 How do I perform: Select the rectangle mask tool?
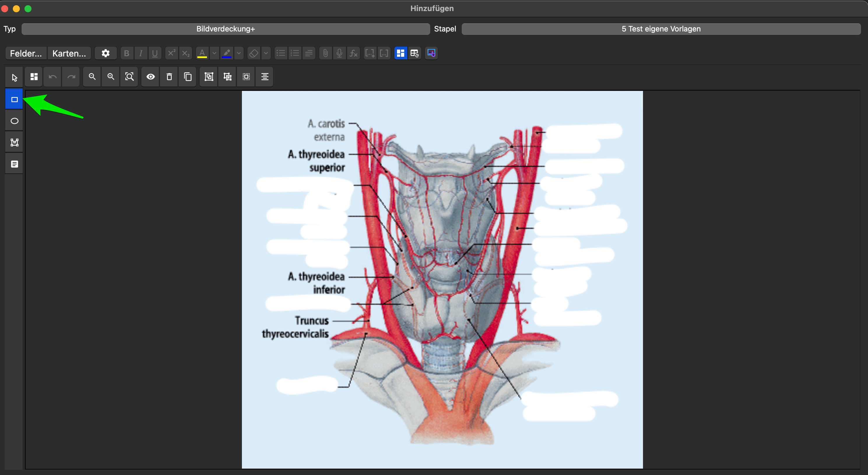pyautogui.click(x=14, y=99)
